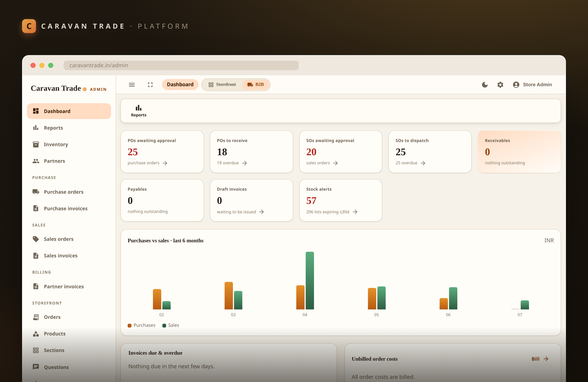
Task: Toggle dark mode with the moon icon
Action: point(485,85)
